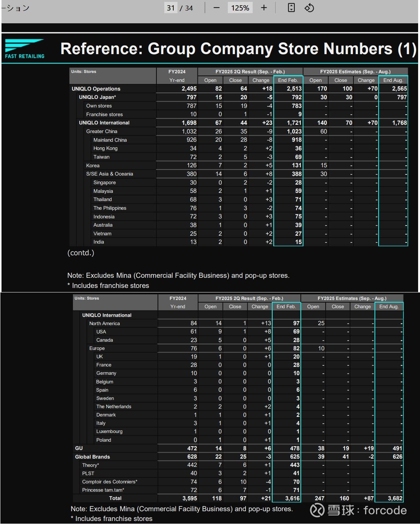Screen dimensions: 420x524
Task: Click 'Denmark' row label
Action: tap(106, 415)
